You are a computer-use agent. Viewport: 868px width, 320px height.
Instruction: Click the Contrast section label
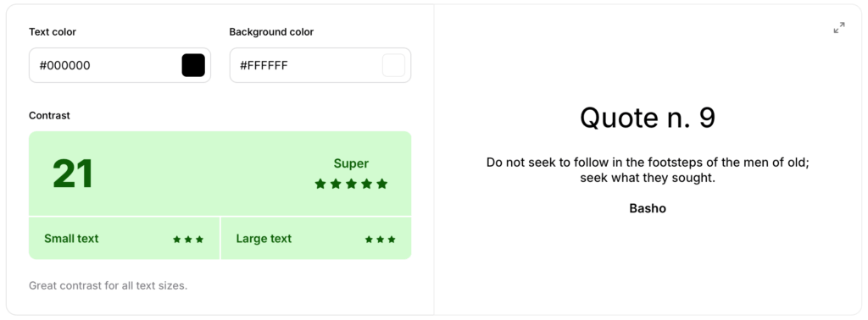pos(49,115)
